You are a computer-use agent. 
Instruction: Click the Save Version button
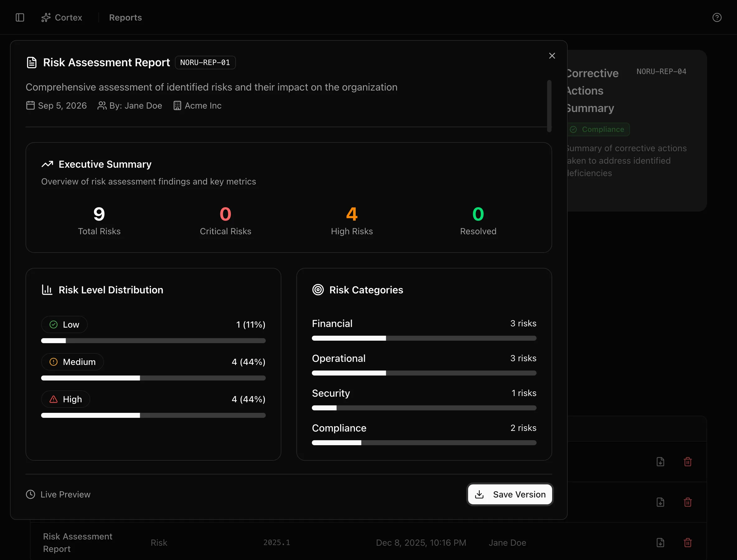510,494
